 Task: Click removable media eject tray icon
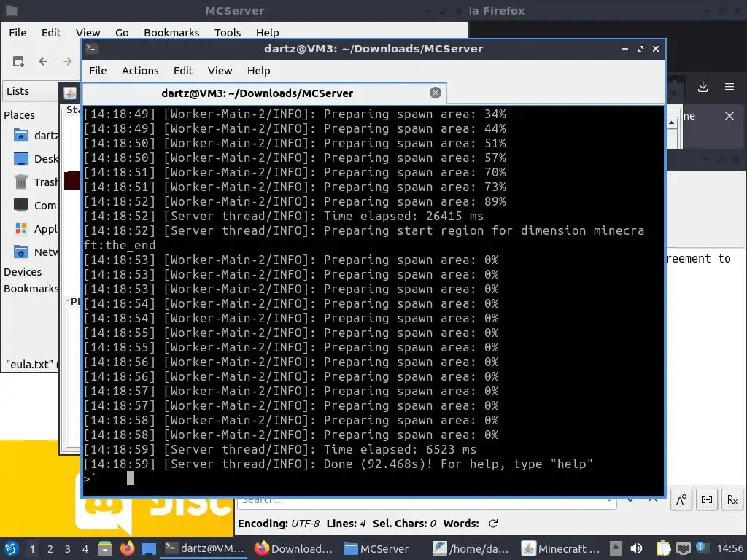click(x=616, y=548)
